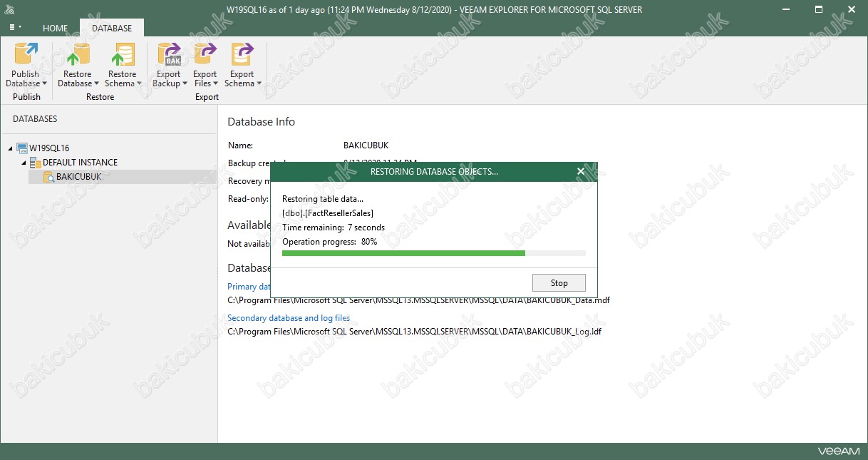
Task: Click the Time remaining text
Action: [x=334, y=228]
